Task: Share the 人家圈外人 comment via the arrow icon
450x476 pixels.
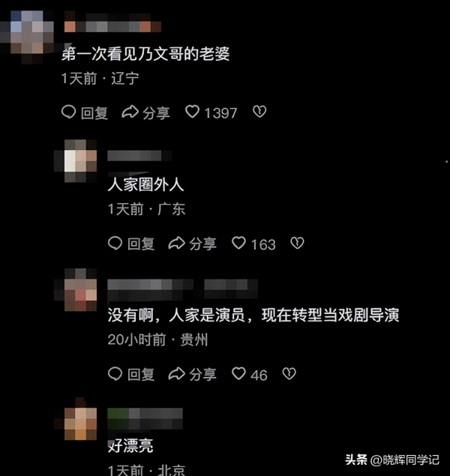Action: click(177, 243)
